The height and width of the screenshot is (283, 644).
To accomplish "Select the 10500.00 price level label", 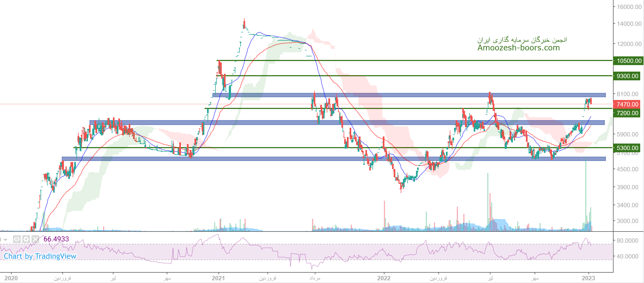I will [629, 61].
